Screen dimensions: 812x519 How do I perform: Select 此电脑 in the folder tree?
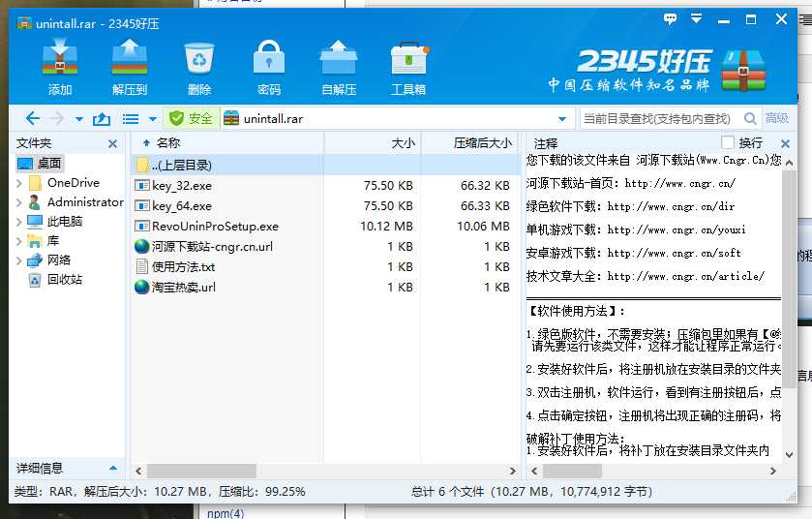[x=55, y=222]
